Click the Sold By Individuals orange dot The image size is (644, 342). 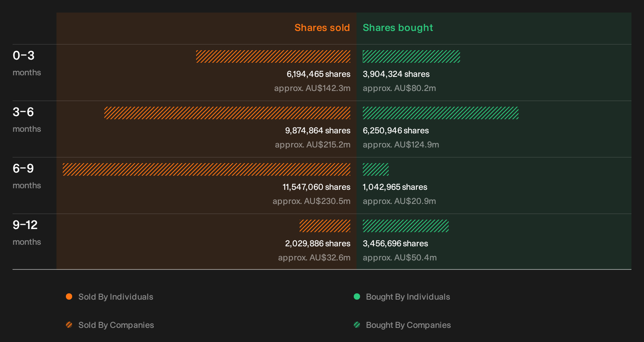pos(69,297)
